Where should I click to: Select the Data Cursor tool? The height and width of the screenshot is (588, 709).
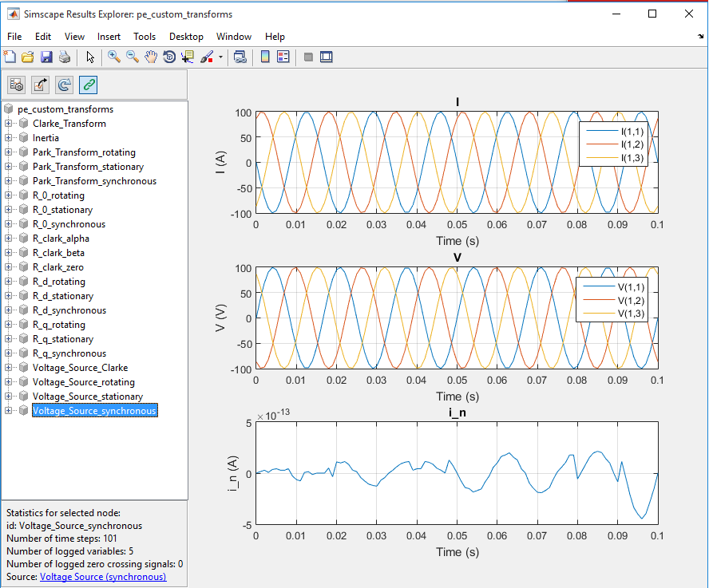[x=188, y=57]
